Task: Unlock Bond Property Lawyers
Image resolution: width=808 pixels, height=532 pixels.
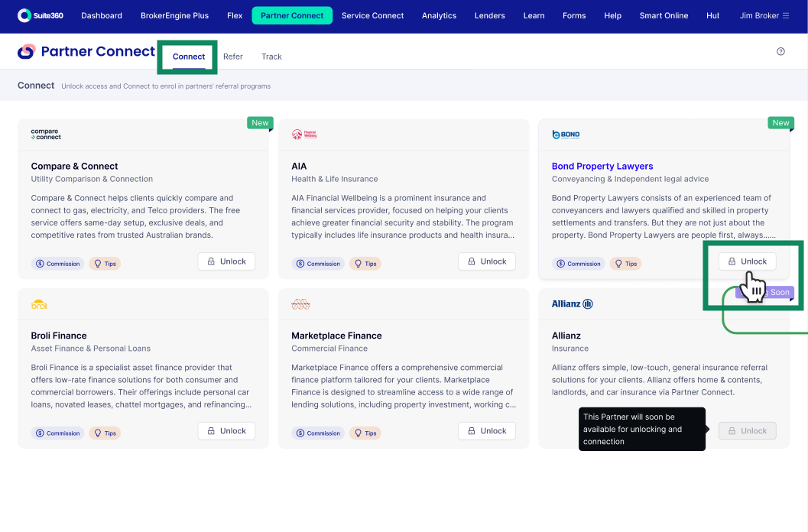Action: click(747, 261)
